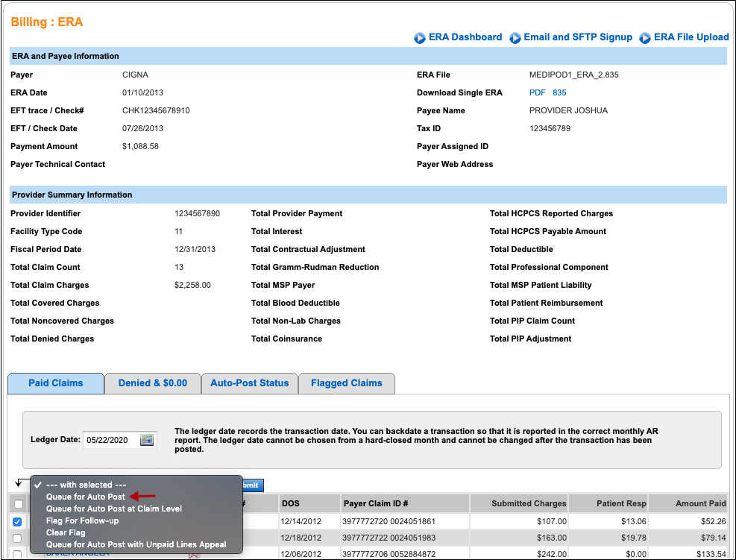Viewport: 736px width, 560px height.
Task: Click the ERA file name MEDIPOD1_ERA_2.835
Action: (x=573, y=75)
